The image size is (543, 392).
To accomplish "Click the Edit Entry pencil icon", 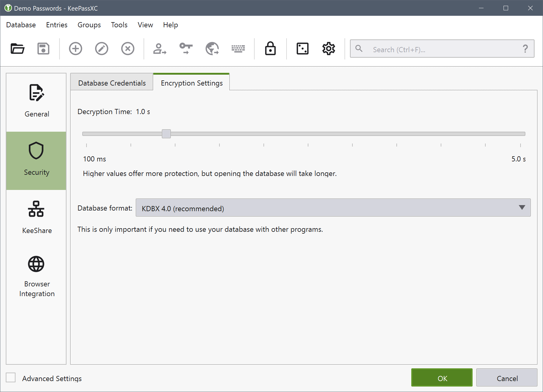I will [x=102, y=49].
